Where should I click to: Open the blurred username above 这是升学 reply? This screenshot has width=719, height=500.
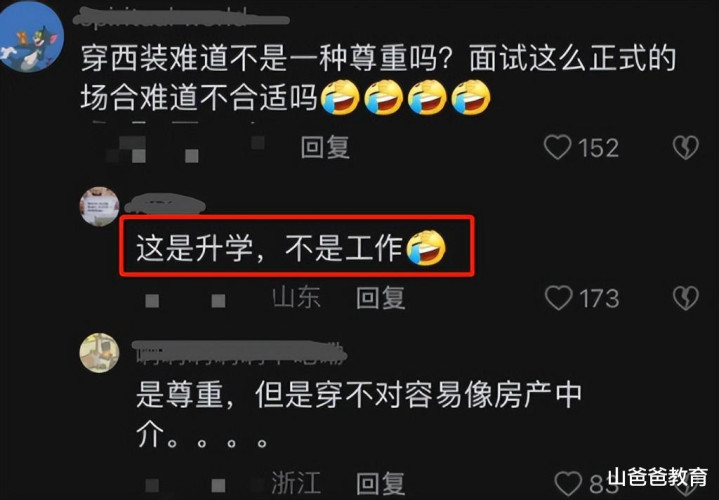165,204
